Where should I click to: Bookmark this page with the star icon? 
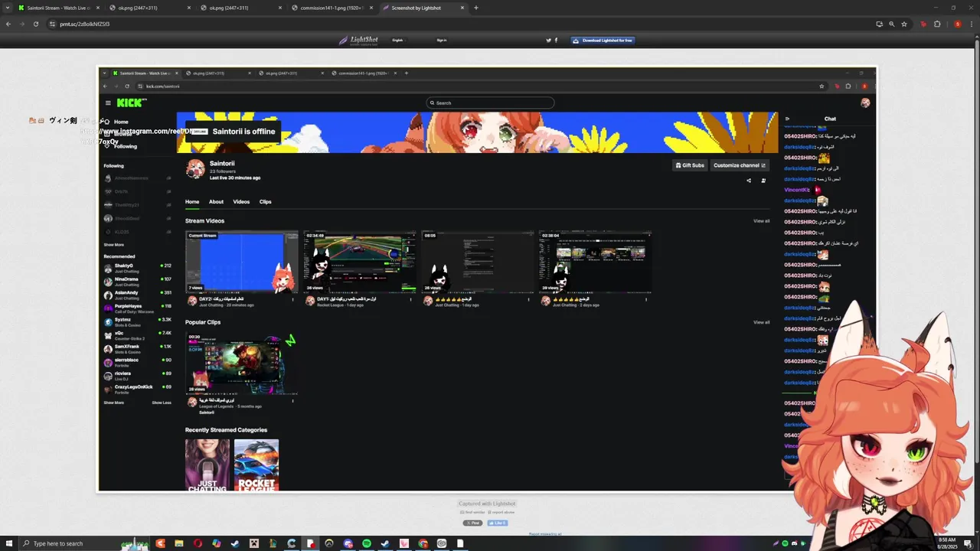[x=904, y=24]
